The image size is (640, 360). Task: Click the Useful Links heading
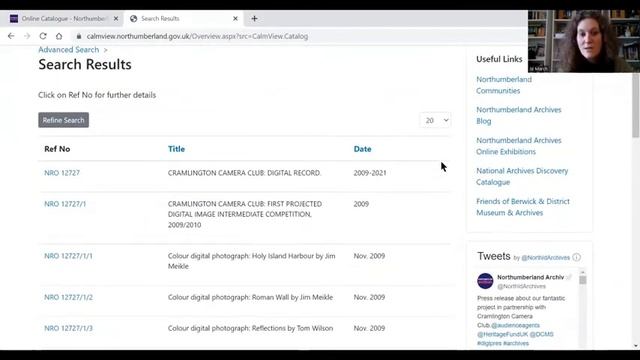(499, 59)
